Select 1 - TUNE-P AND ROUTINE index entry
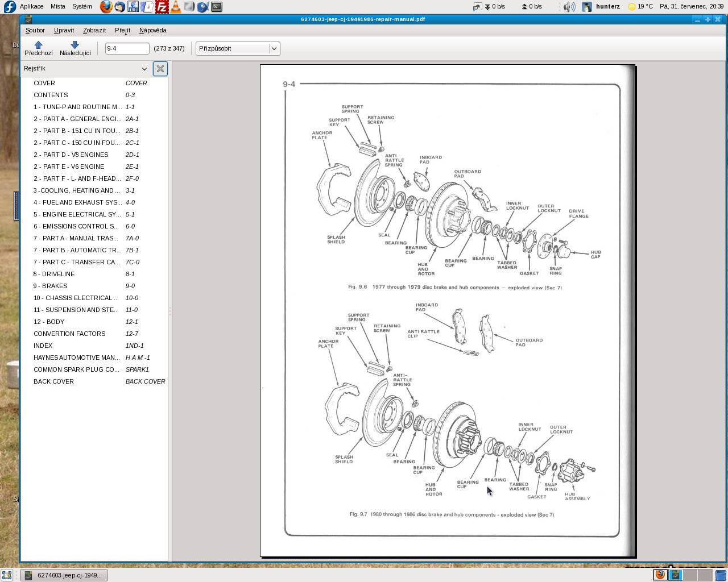 pyautogui.click(x=94, y=107)
